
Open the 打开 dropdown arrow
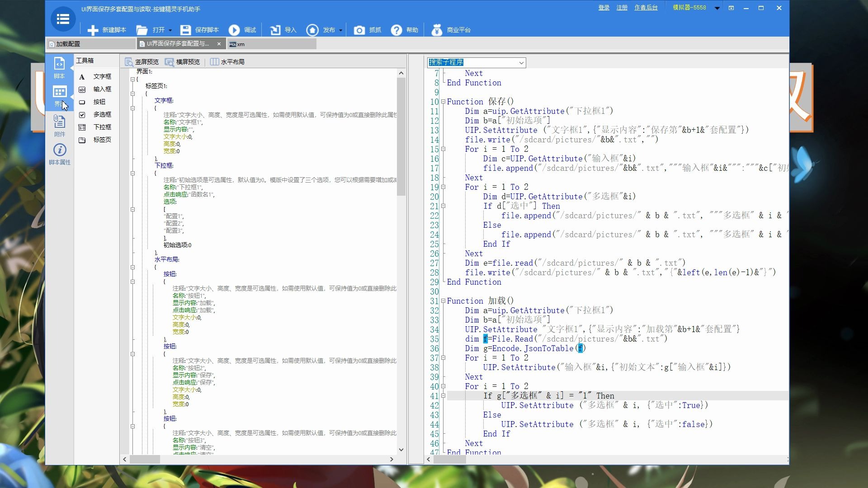pos(170,31)
